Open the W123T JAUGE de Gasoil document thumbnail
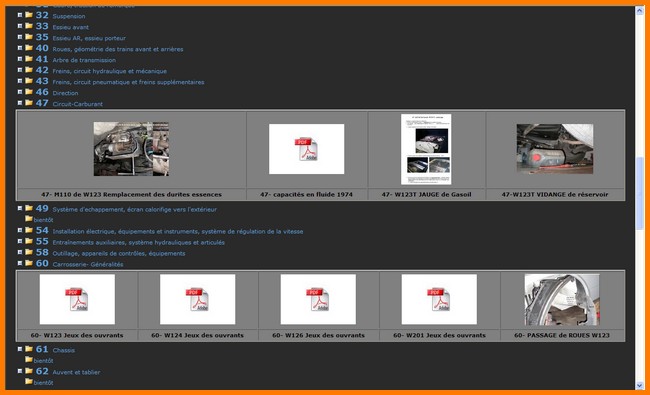This screenshot has height=395, width=650. (426, 149)
